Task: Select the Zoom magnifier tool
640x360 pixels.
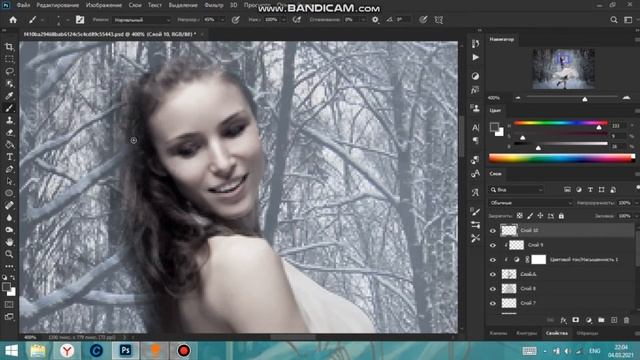Action: 9,254
